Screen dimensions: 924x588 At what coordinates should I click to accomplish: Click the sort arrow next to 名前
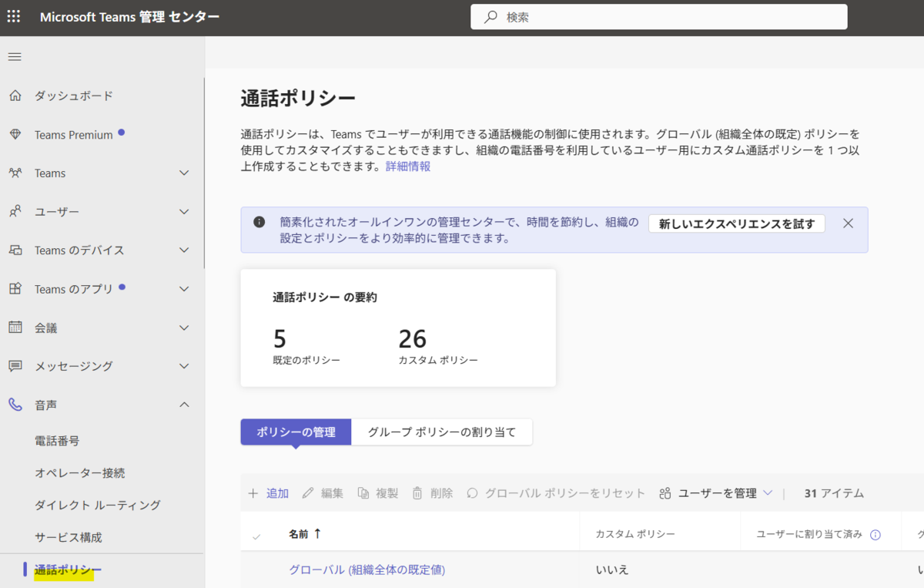coord(317,533)
